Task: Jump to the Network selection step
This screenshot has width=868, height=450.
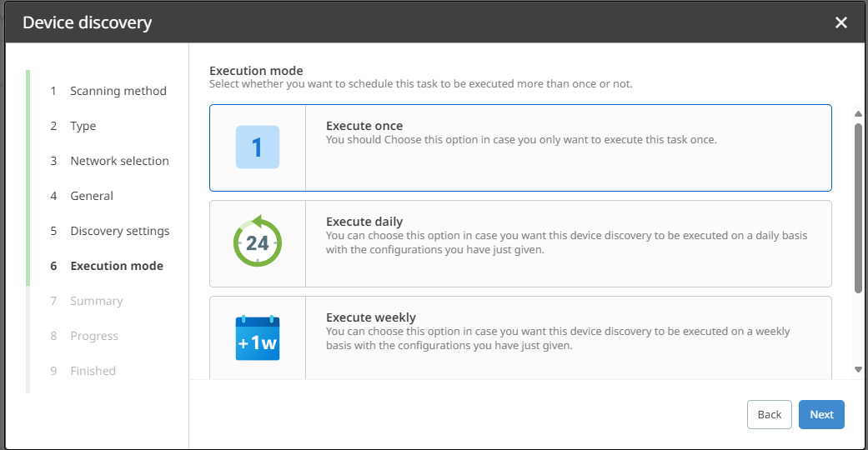Action: click(119, 161)
